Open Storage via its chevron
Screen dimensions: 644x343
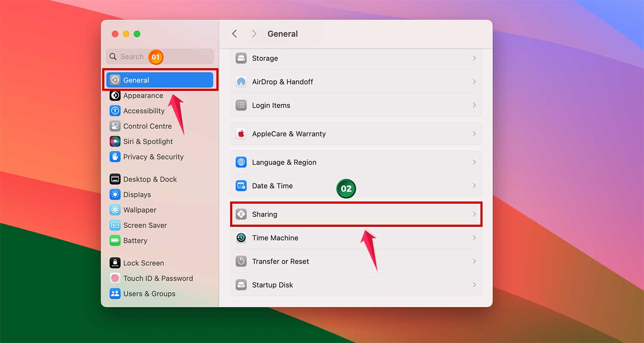pyautogui.click(x=474, y=58)
